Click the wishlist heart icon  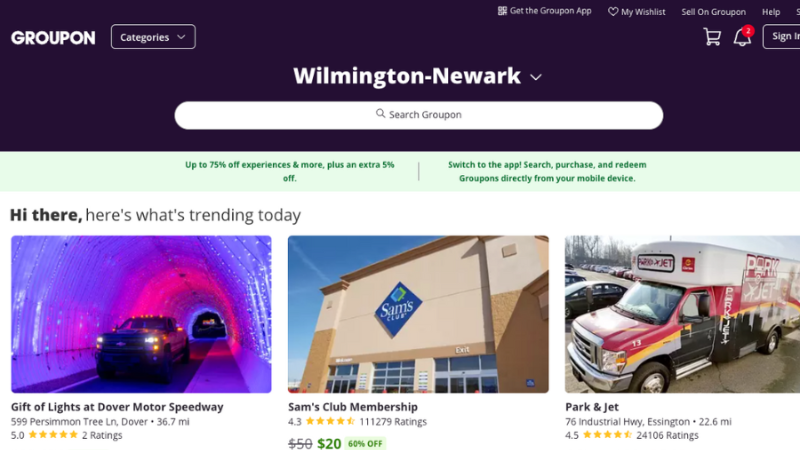coord(613,11)
